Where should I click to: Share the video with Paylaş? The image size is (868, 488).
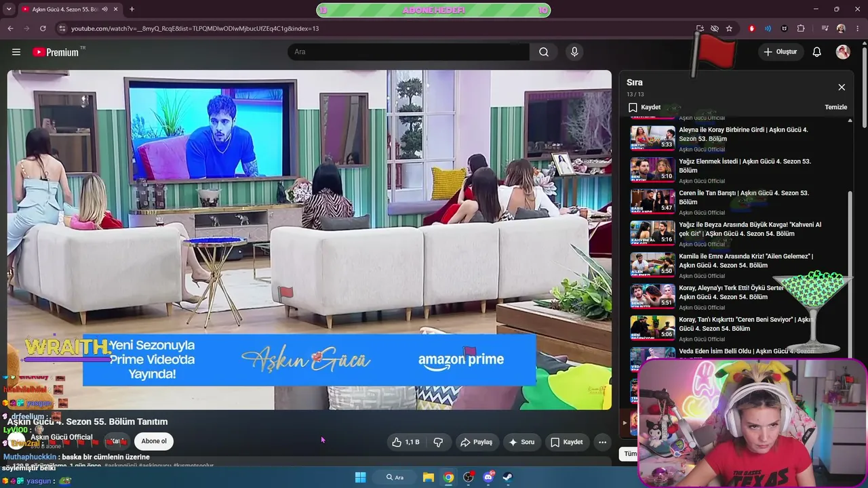[x=476, y=442]
